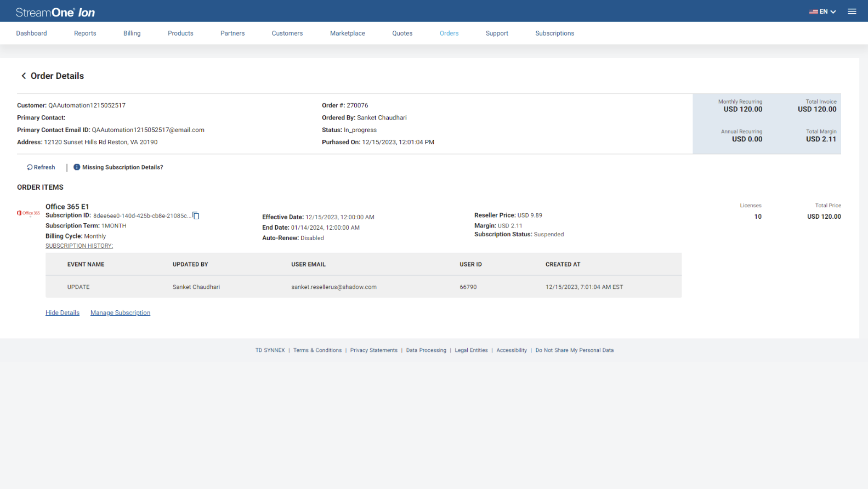Click the StreamOne Ion logo
The width and height of the screenshot is (868, 489).
coord(55,12)
